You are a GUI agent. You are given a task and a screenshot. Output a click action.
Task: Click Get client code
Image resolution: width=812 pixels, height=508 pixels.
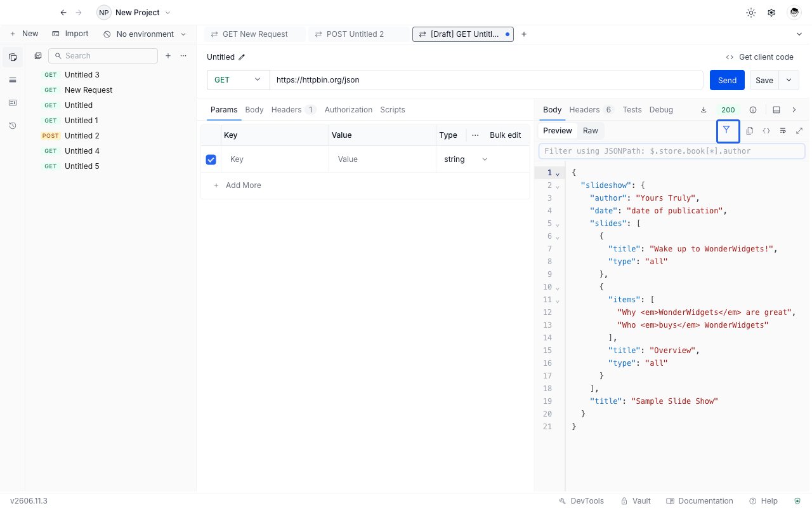pyautogui.click(x=760, y=57)
